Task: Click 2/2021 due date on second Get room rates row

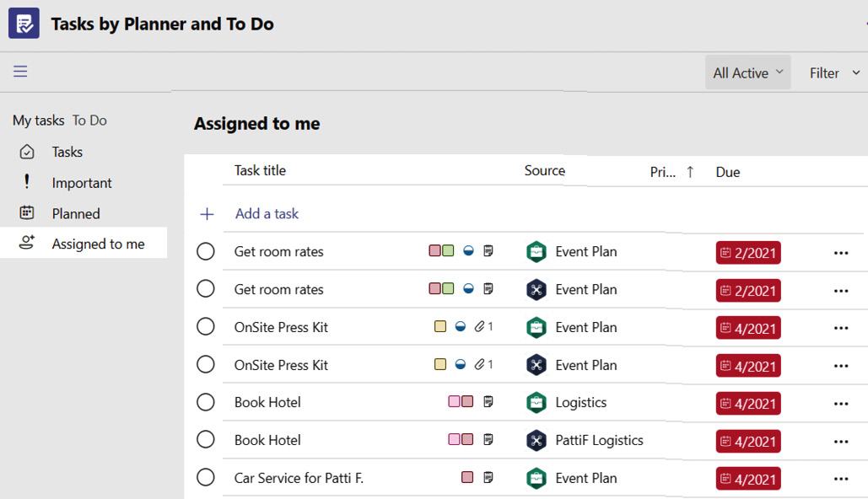Action: (x=748, y=291)
